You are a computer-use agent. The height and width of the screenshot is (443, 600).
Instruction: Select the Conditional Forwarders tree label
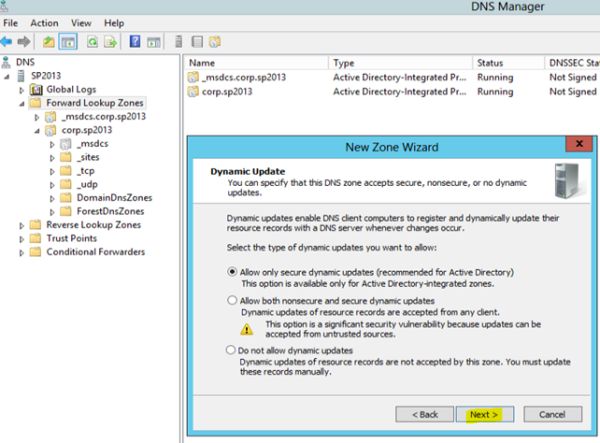coord(96,252)
